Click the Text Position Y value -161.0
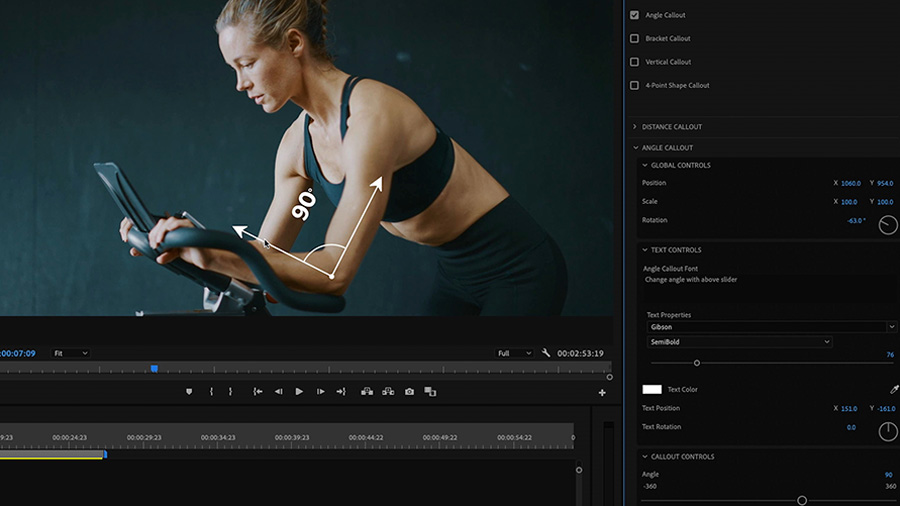900x506 pixels. tap(886, 409)
